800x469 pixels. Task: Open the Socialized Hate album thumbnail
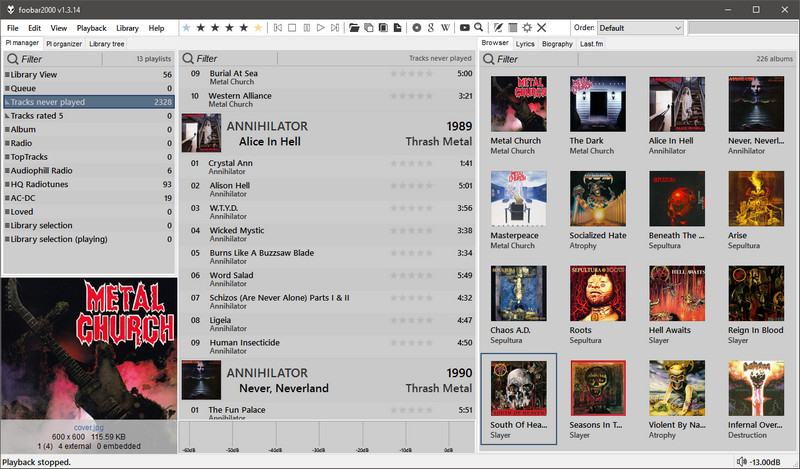pos(597,199)
